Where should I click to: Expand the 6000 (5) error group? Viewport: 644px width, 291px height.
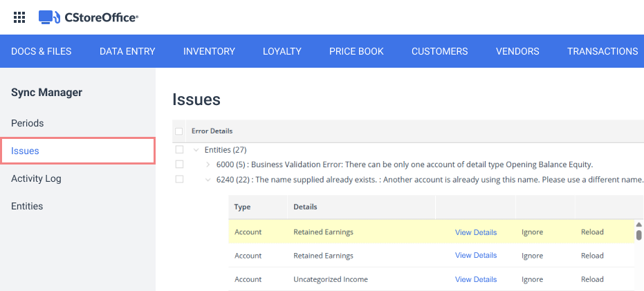pos(208,165)
